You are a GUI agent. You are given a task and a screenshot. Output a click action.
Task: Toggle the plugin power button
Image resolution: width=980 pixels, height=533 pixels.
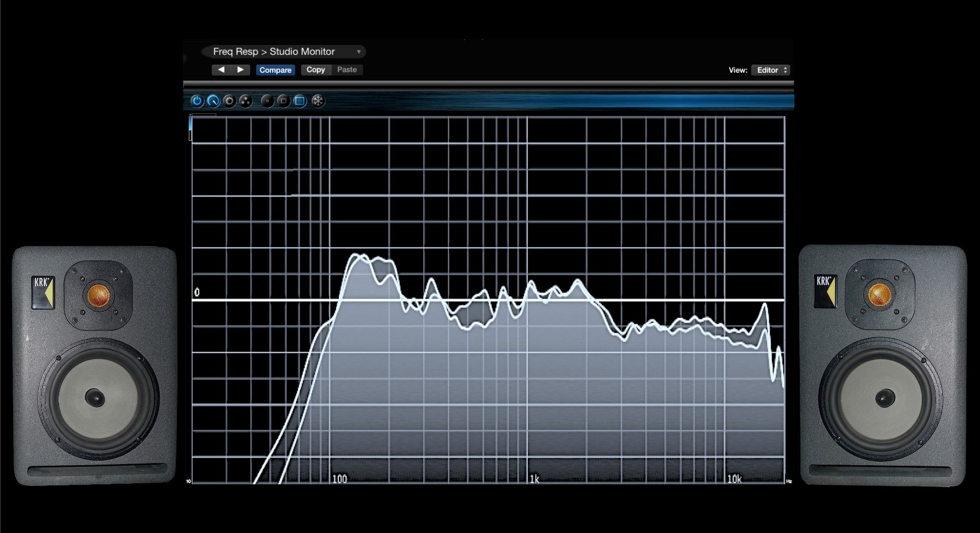tap(197, 101)
